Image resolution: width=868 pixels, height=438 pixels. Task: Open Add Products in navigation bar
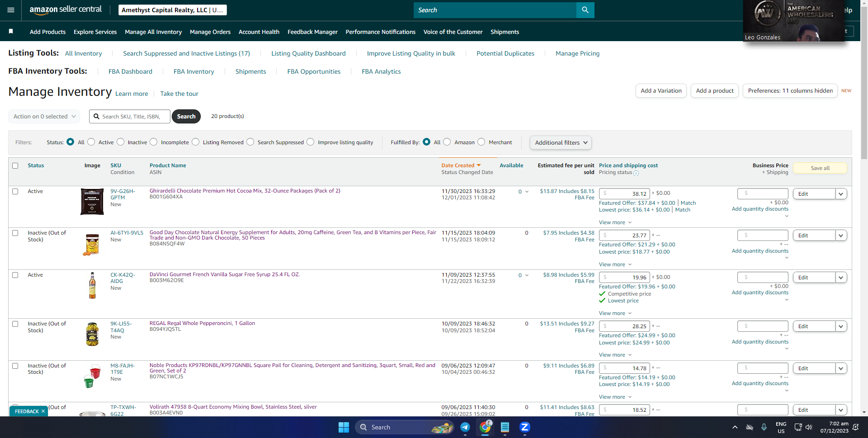[x=47, y=32]
